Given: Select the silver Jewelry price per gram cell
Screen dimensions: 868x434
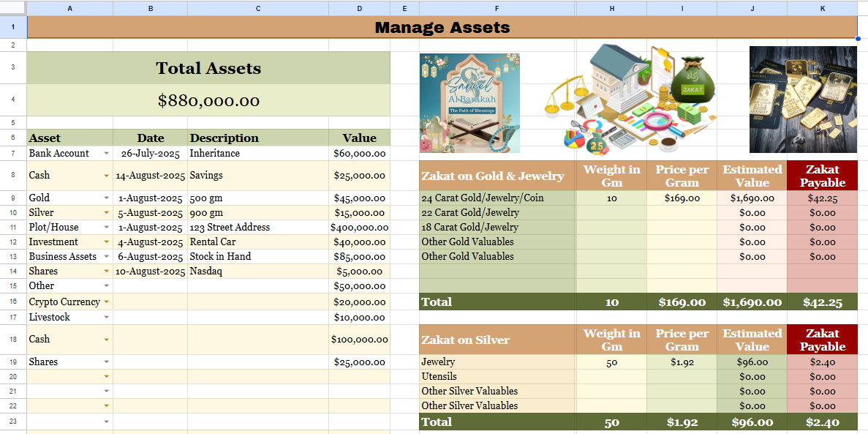Looking at the screenshot, I should tap(682, 362).
